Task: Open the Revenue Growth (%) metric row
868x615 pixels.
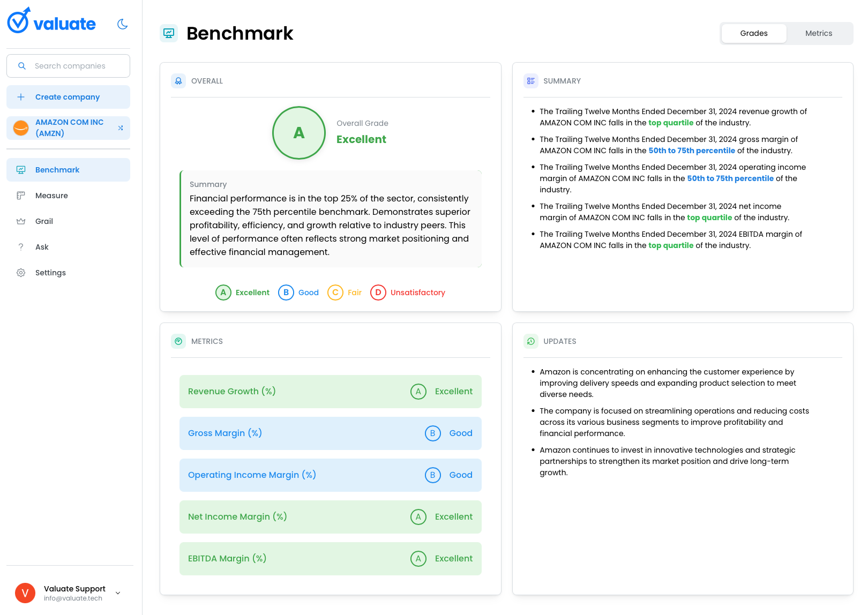Action: (x=331, y=392)
